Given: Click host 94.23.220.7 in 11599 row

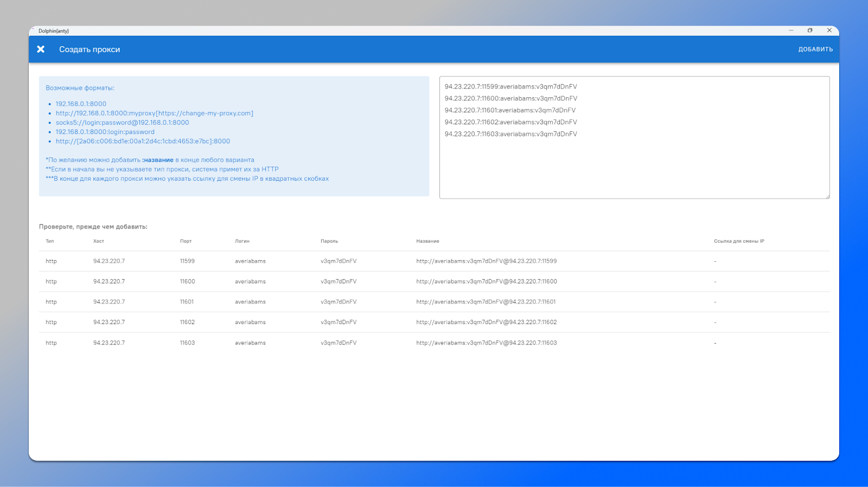Looking at the screenshot, I should [x=109, y=261].
